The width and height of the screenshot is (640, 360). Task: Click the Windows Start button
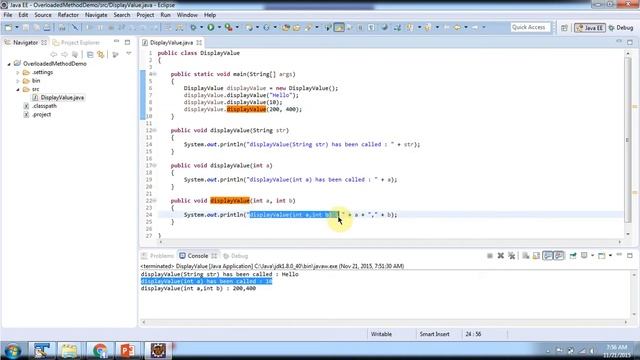tap(13, 351)
